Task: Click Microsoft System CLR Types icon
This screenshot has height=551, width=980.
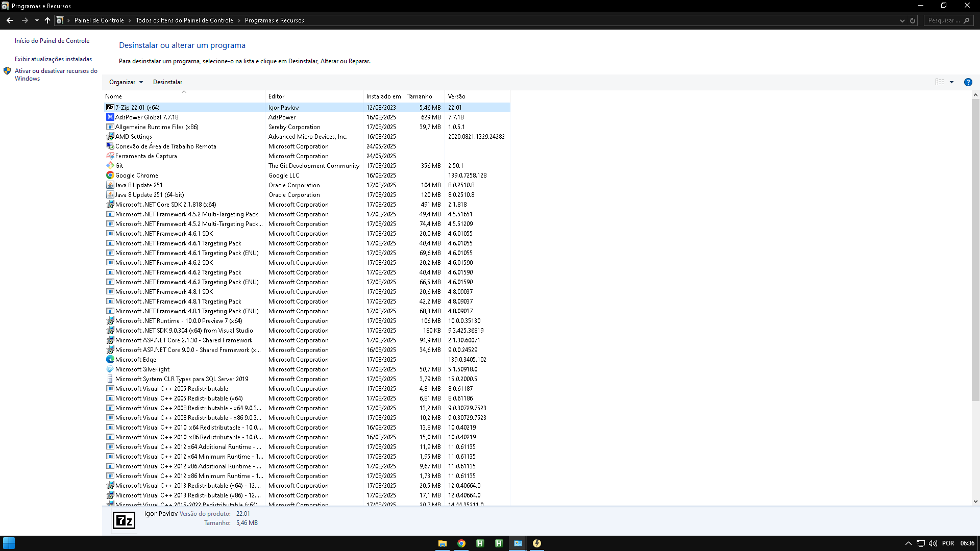Action: (x=110, y=379)
